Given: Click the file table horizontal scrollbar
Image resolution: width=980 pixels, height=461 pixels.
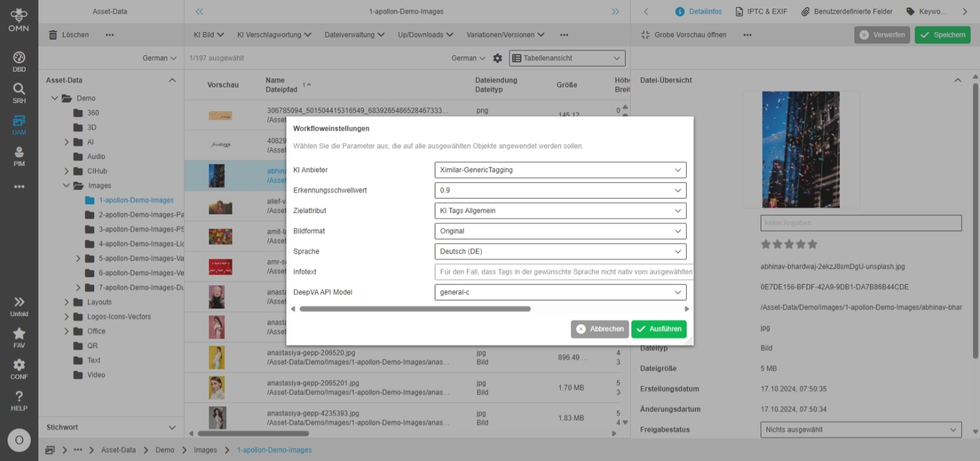Looking at the screenshot, I should [253, 433].
